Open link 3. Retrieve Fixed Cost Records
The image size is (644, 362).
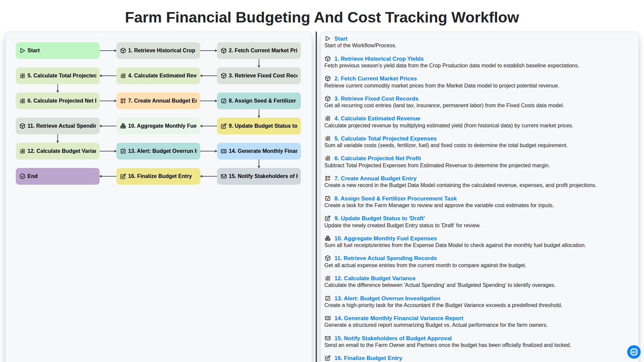376,99
